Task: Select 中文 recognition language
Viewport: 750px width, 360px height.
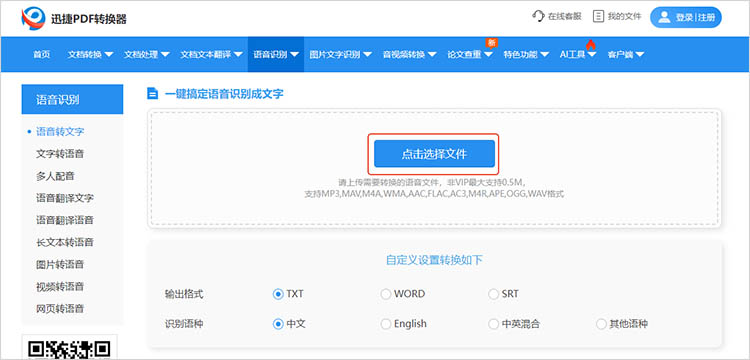Action: (278, 324)
